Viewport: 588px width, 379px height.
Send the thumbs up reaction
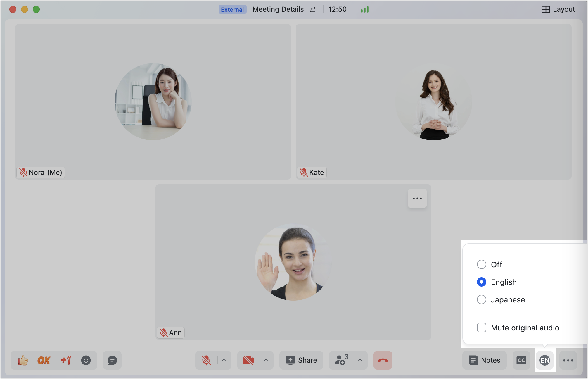[x=23, y=360]
